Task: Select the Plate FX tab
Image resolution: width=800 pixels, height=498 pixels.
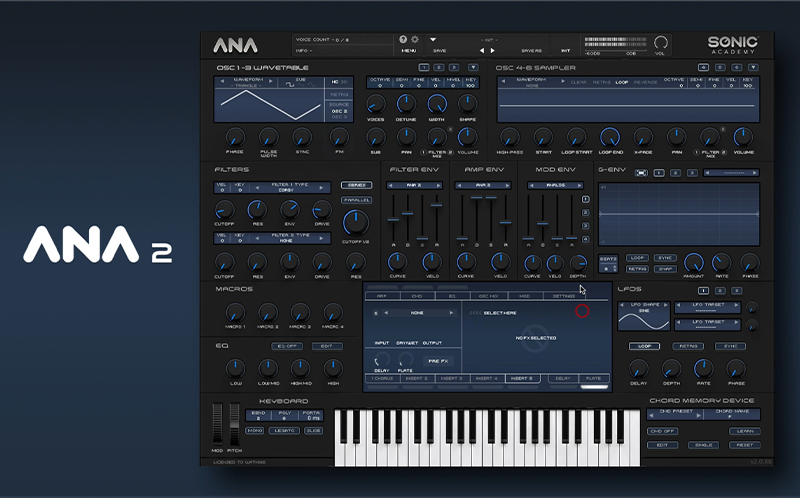Action: pos(593,379)
